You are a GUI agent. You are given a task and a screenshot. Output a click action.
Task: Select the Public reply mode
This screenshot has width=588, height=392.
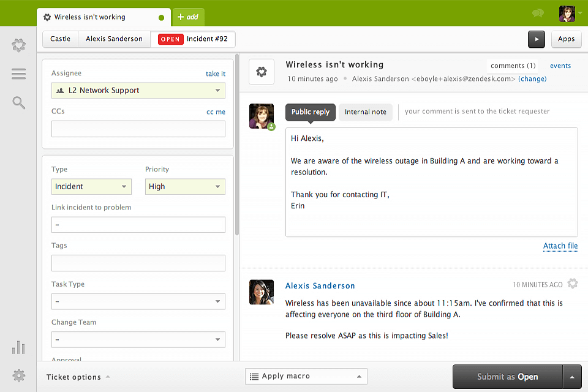click(x=310, y=112)
